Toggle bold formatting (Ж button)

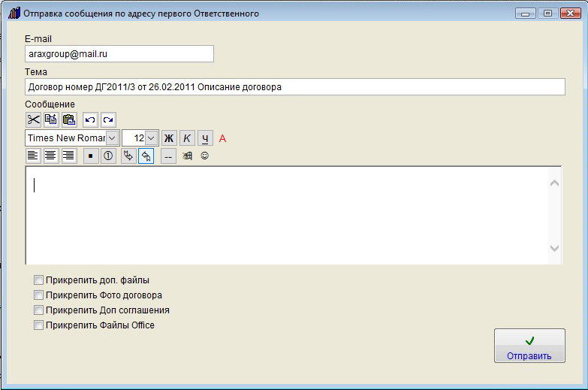(169, 138)
